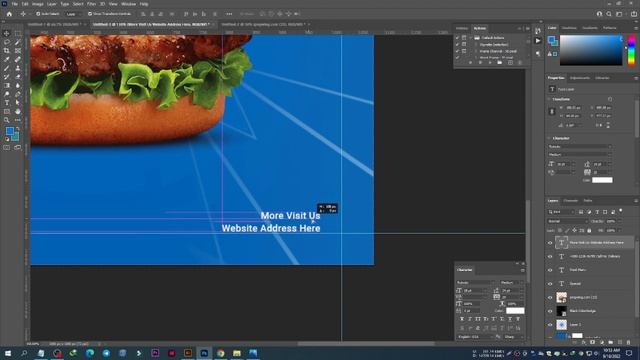
Task: Select the Horizontal Type tool
Action: click(7, 103)
